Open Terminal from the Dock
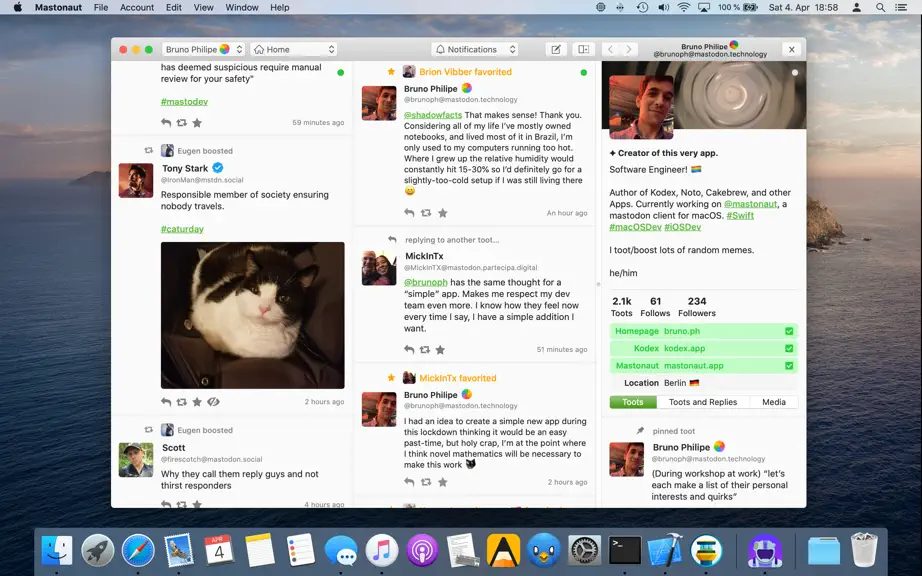This screenshot has height=576, width=922. tap(624, 551)
